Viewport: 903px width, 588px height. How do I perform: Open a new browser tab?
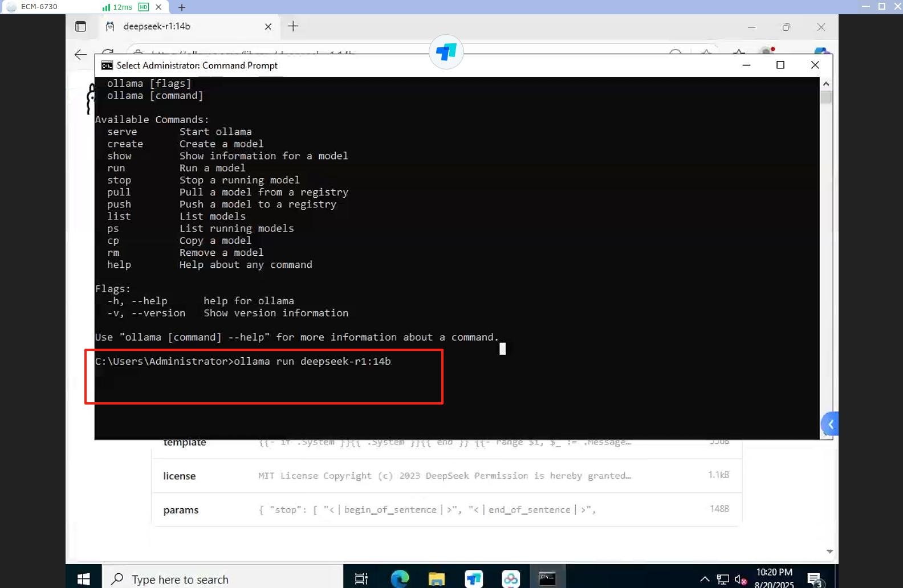point(293,26)
